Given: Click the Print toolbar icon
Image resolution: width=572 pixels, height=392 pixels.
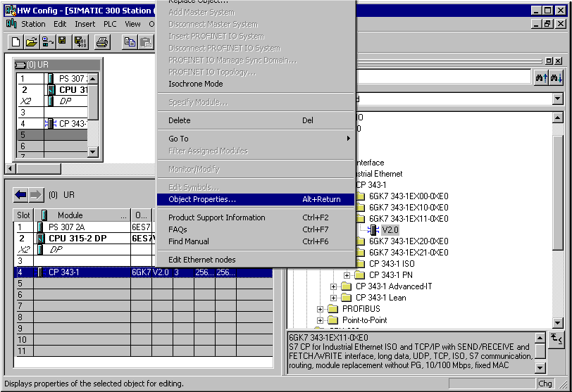Looking at the screenshot, I should click(x=102, y=42).
